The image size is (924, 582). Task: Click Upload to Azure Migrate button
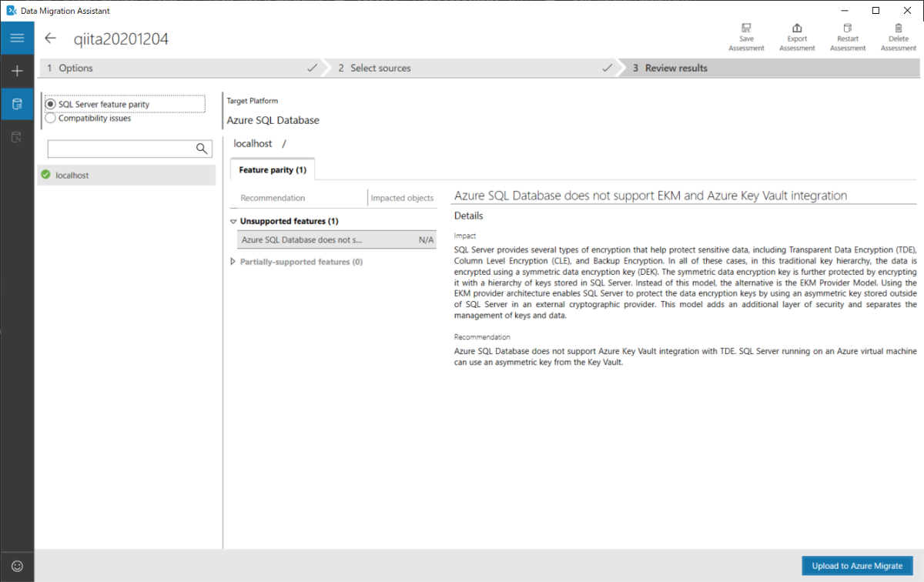[x=857, y=566]
